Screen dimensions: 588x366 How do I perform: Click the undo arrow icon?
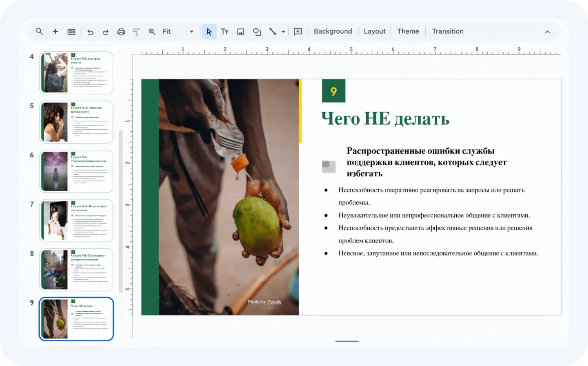(90, 32)
